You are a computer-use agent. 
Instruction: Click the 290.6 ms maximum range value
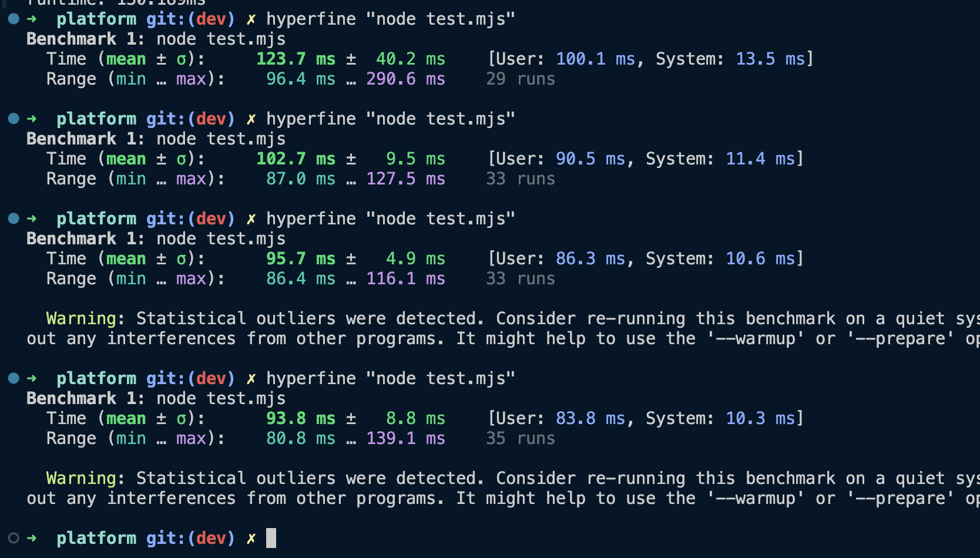click(405, 79)
